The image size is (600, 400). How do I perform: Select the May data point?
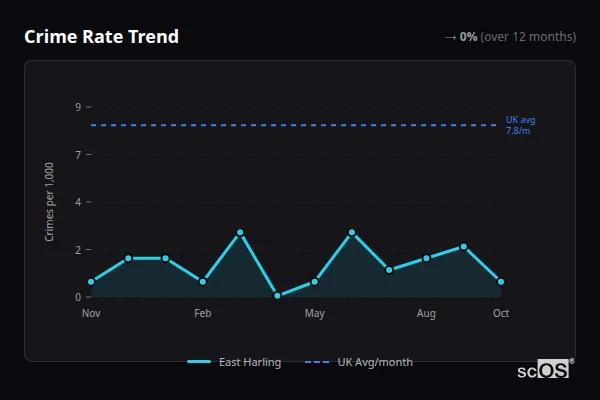pyautogui.click(x=315, y=282)
